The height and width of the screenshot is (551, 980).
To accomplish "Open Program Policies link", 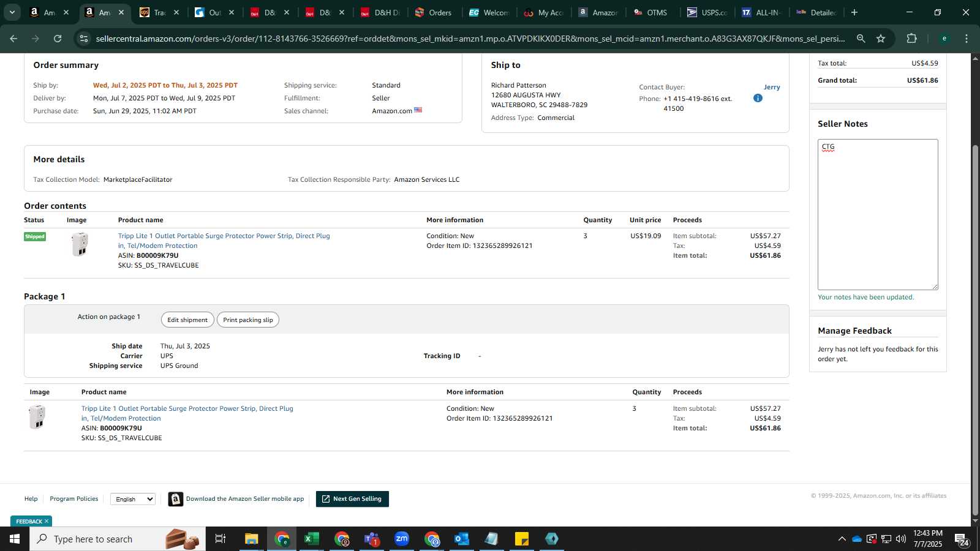I will [74, 499].
